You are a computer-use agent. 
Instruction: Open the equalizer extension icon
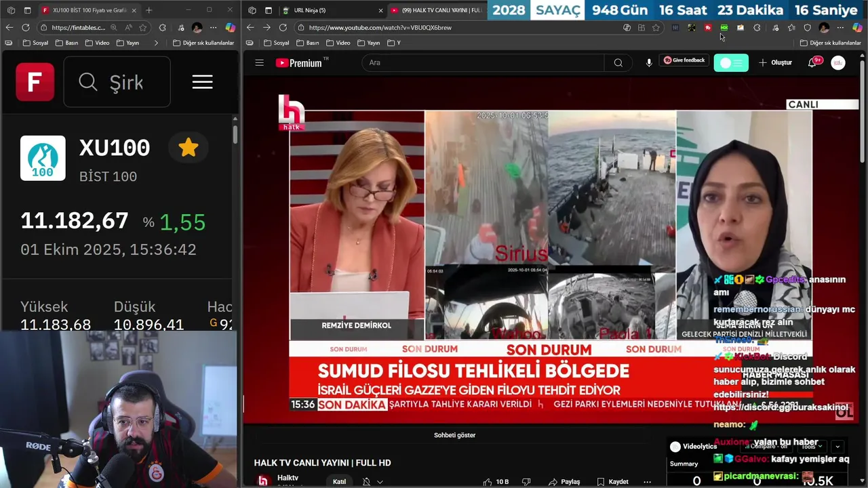pos(675,28)
